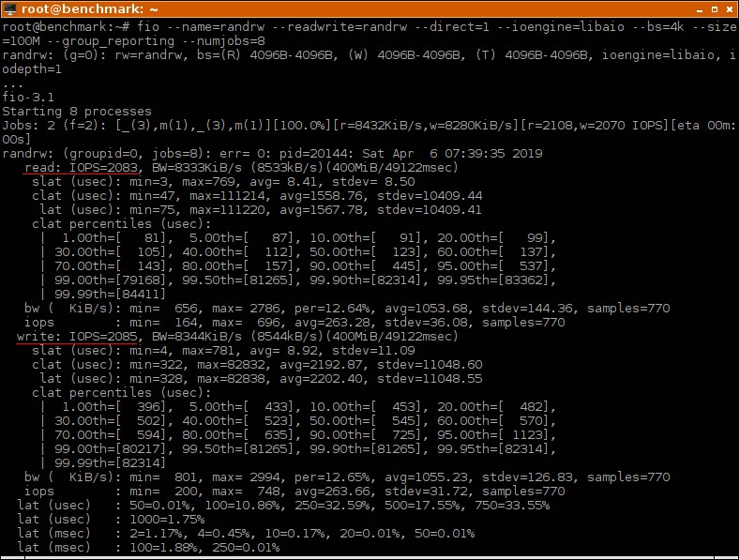Click write clat 'avg=2192.87' value
Screen dimensions: 739x560
pyautogui.click(x=321, y=365)
